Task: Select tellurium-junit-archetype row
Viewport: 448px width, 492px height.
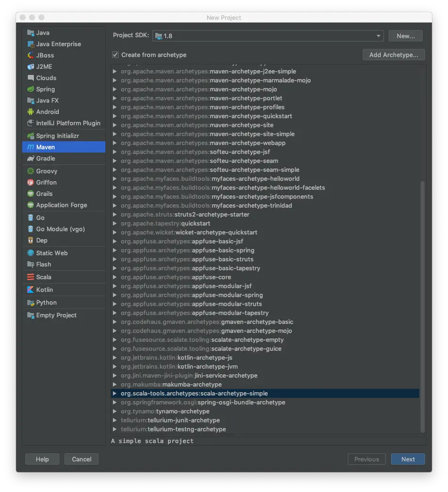Action: coord(265,420)
